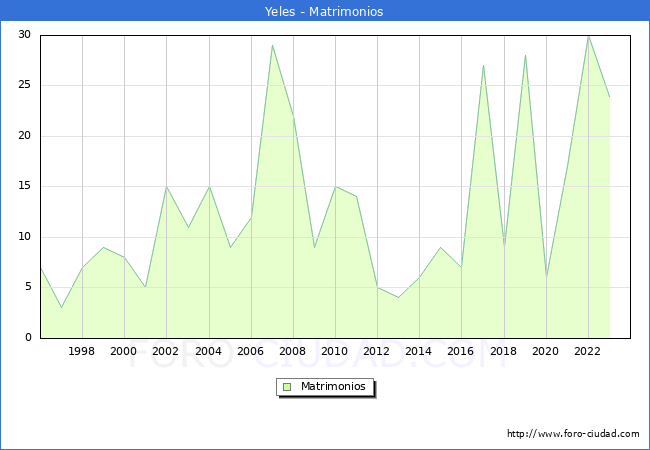Image resolution: width=650 pixels, height=450 pixels.
Task: Select the 2002 x-axis label
Action: [165, 351]
